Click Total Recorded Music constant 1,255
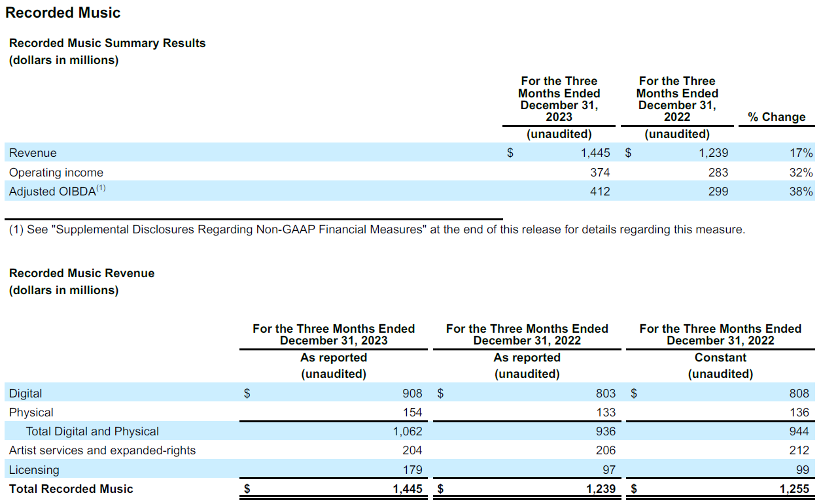Image resolution: width=821 pixels, height=504 pixels. 794,489
